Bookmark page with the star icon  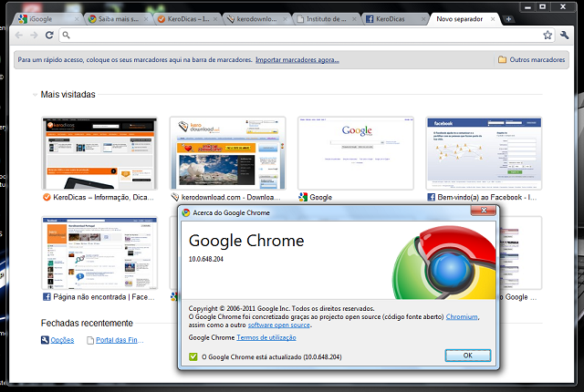click(x=547, y=35)
